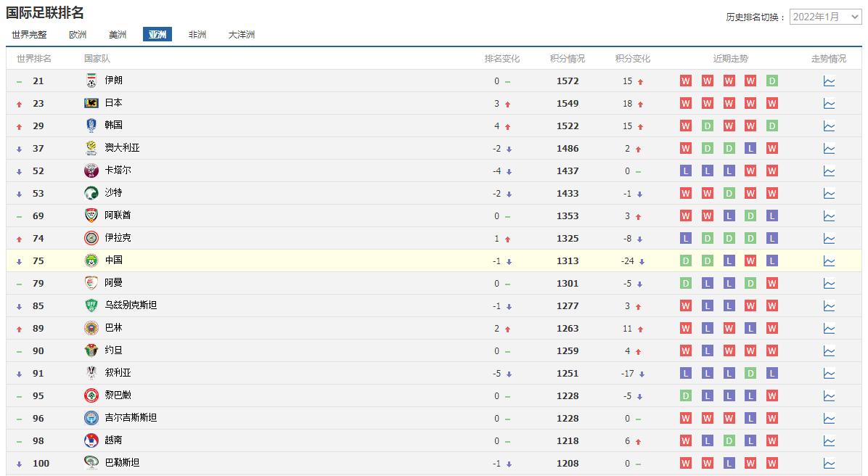This screenshot has height=476, width=868.
Task: Click the 伊朗 team badge icon
Action: (x=91, y=81)
